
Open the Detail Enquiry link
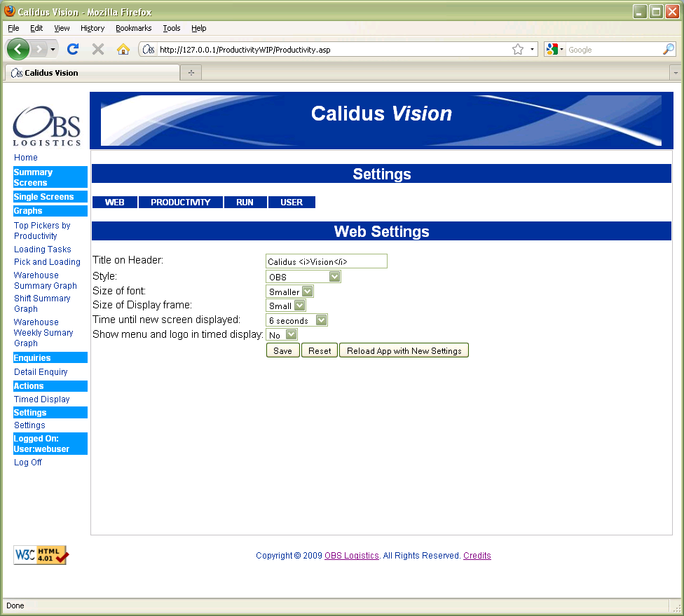click(41, 371)
